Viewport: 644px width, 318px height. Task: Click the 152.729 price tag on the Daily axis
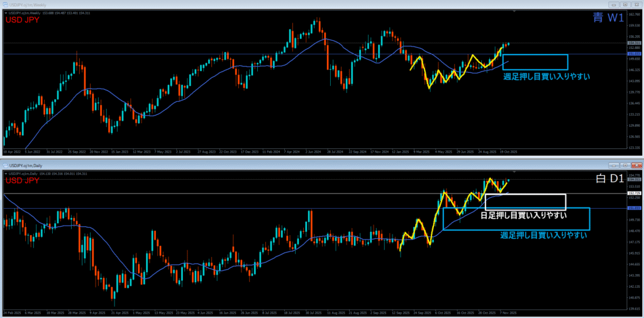click(634, 193)
